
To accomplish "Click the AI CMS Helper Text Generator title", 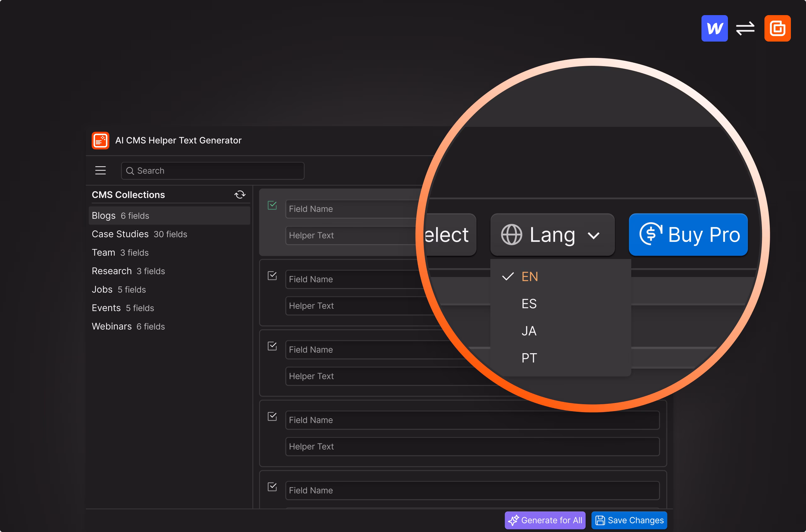I will point(179,140).
